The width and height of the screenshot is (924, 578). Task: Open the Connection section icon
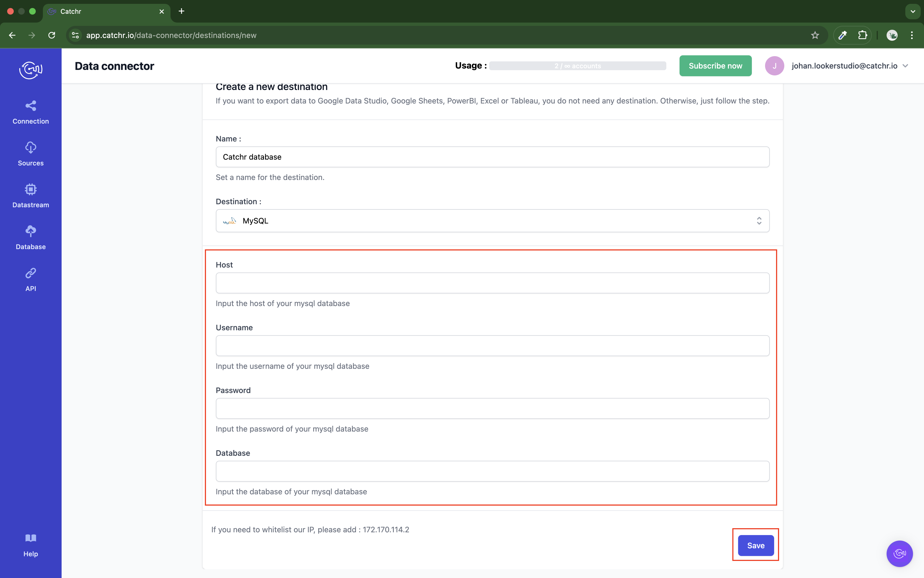coord(31,105)
